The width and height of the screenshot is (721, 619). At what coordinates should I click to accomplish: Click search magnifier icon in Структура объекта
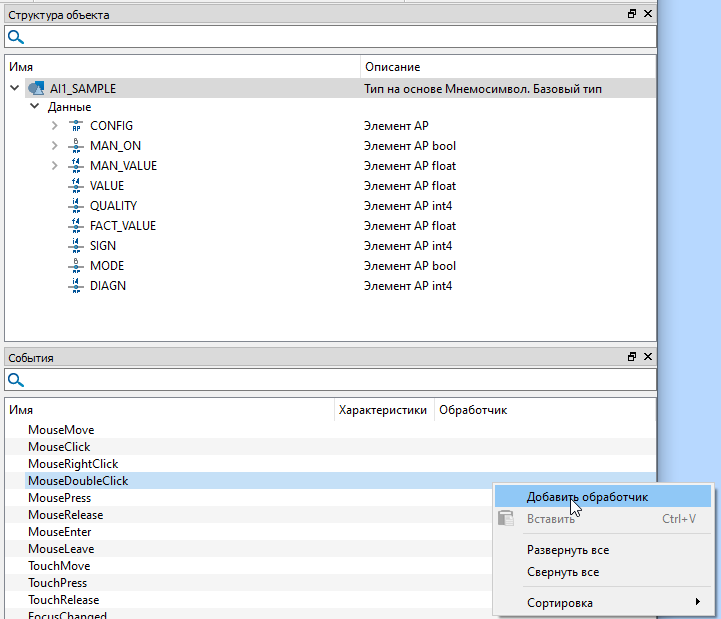pos(16,37)
